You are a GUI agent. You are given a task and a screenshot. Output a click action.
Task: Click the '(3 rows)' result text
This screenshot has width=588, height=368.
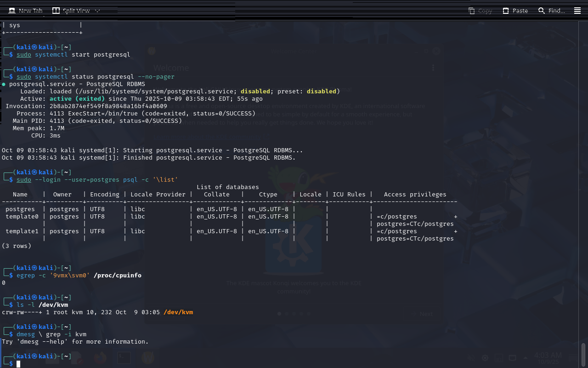click(17, 246)
